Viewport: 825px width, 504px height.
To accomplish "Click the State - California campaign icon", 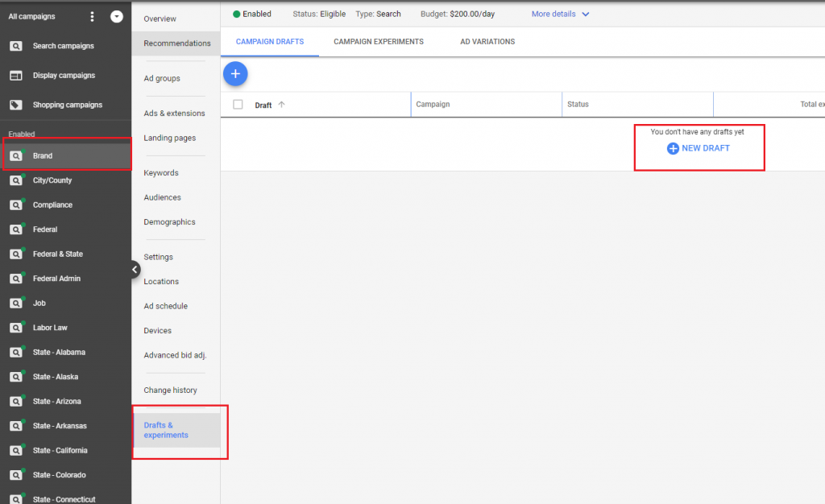I will point(16,451).
